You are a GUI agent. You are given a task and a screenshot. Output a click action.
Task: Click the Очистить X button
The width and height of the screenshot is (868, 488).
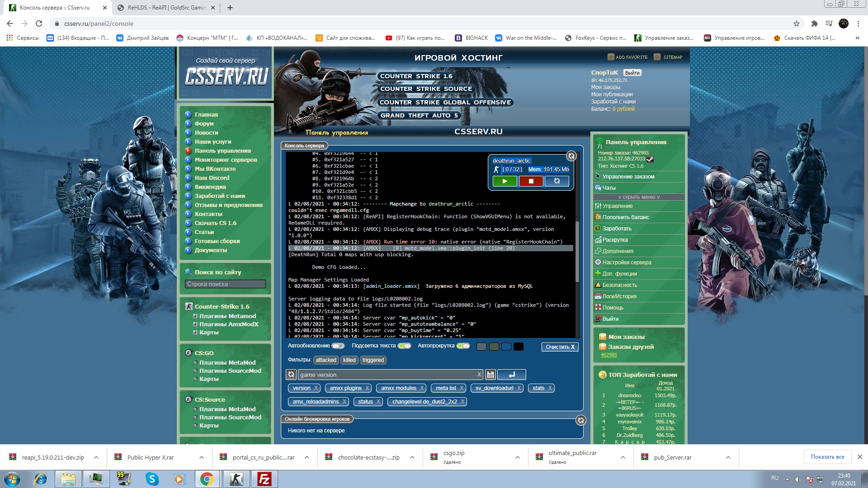pos(560,347)
